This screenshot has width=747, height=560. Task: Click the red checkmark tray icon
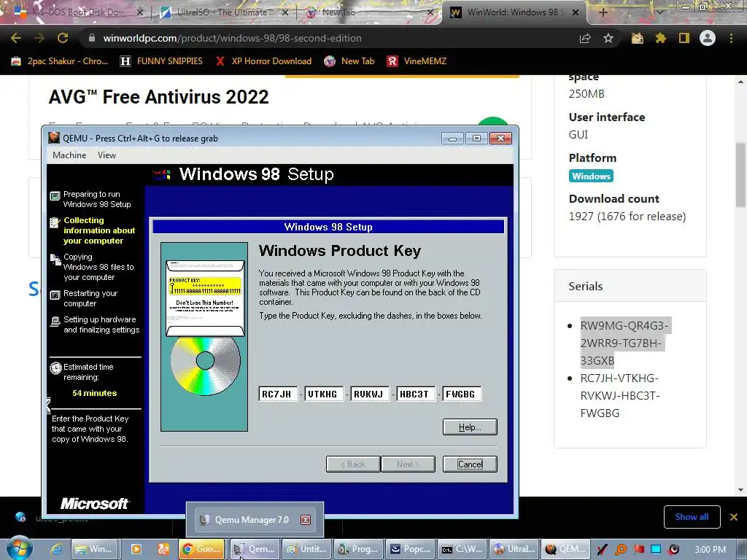click(x=602, y=550)
